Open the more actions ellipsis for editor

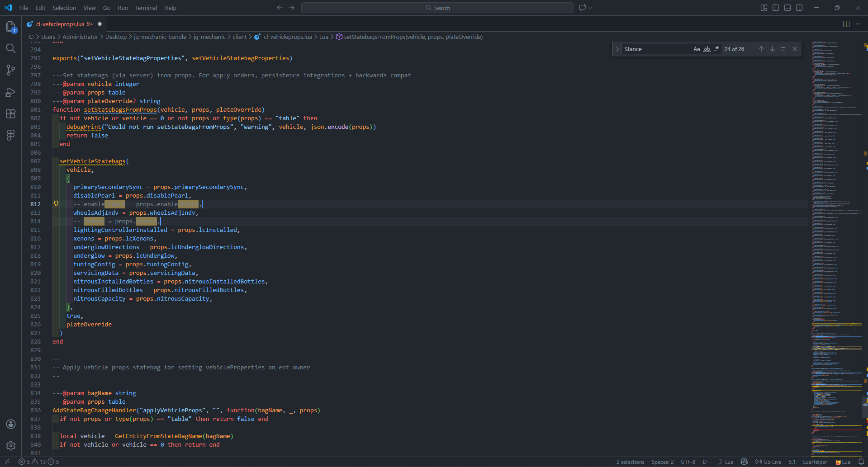pyautogui.click(x=858, y=24)
